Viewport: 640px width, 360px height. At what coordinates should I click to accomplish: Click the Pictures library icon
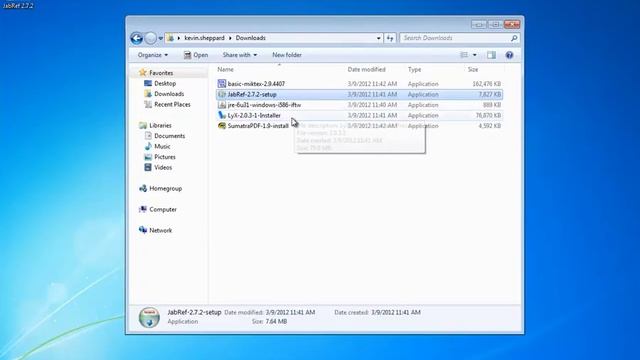pos(148,157)
